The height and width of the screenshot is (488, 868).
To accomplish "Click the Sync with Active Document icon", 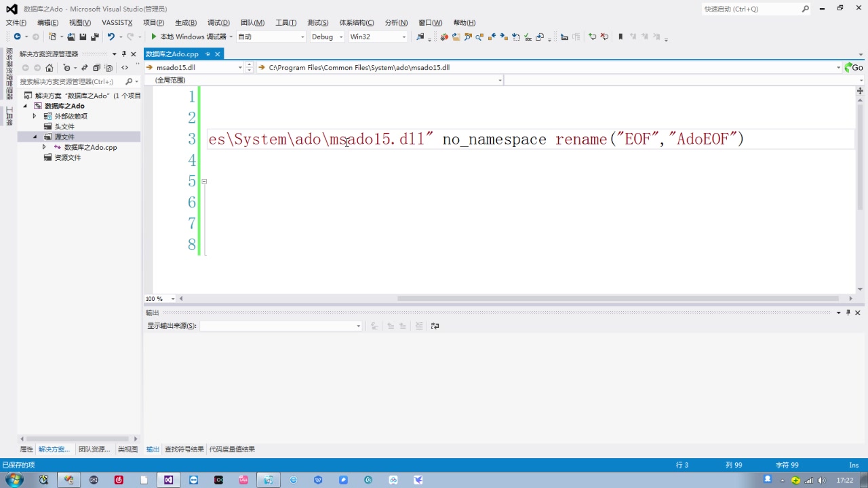I will (x=85, y=68).
